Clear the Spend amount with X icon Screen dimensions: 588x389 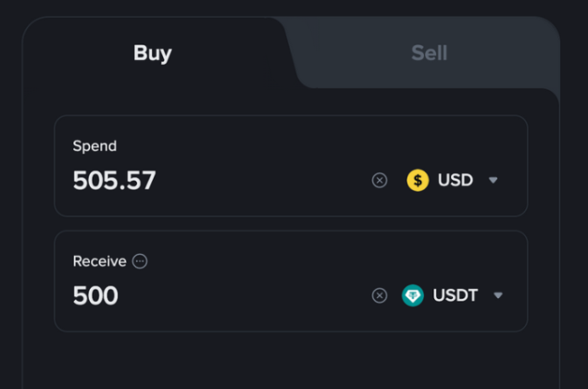pos(380,181)
